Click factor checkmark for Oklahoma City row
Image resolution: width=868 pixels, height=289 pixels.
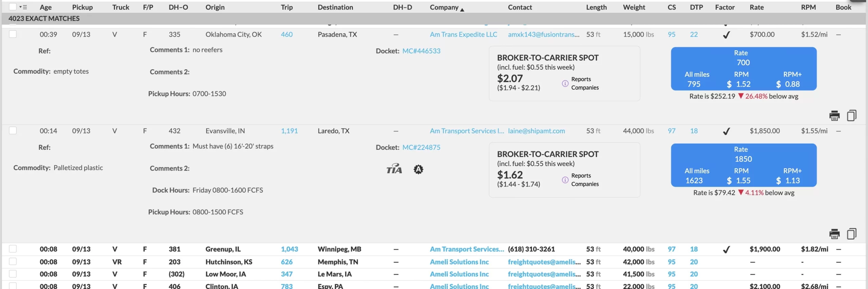[726, 35]
